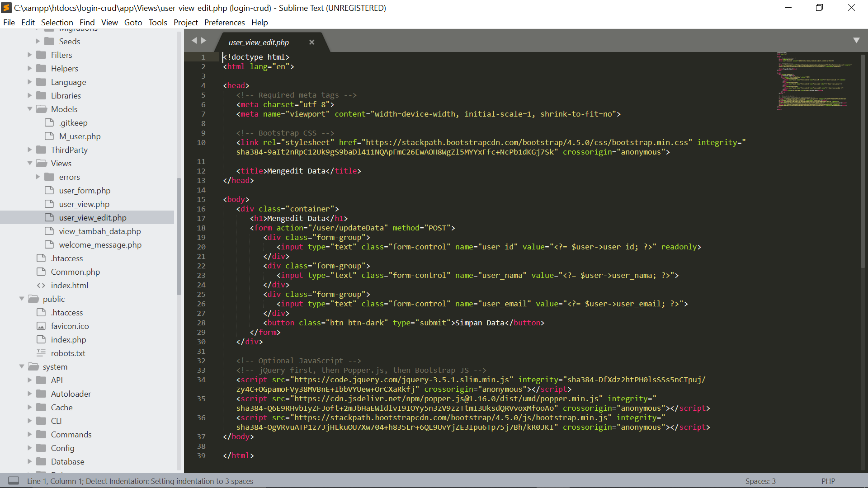This screenshot has height=488, width=868.
Task: Open index.php in public folder
Action: pyautogui.click(x=68, y=339)
